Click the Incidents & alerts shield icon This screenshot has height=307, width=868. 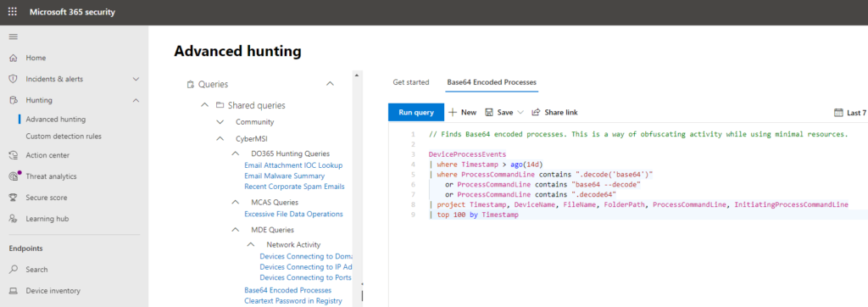click(x=14, y=79)
